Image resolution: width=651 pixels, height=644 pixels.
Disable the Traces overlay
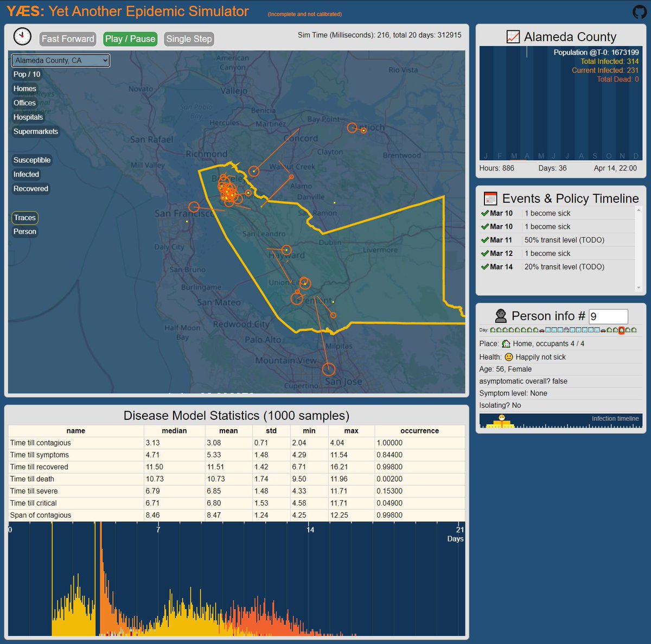(25, 218)
